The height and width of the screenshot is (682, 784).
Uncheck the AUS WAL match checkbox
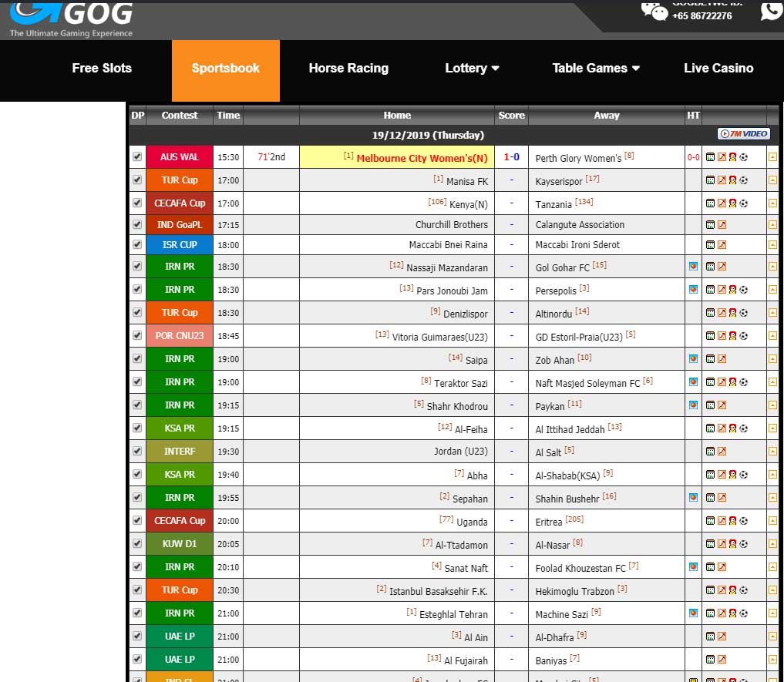tap(137, 156)
